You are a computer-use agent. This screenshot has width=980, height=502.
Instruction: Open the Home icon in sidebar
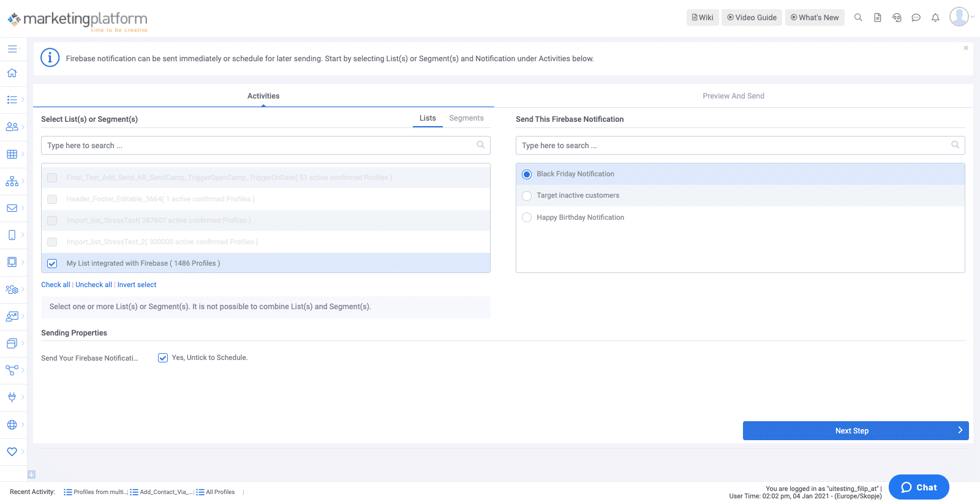point(12,73)
